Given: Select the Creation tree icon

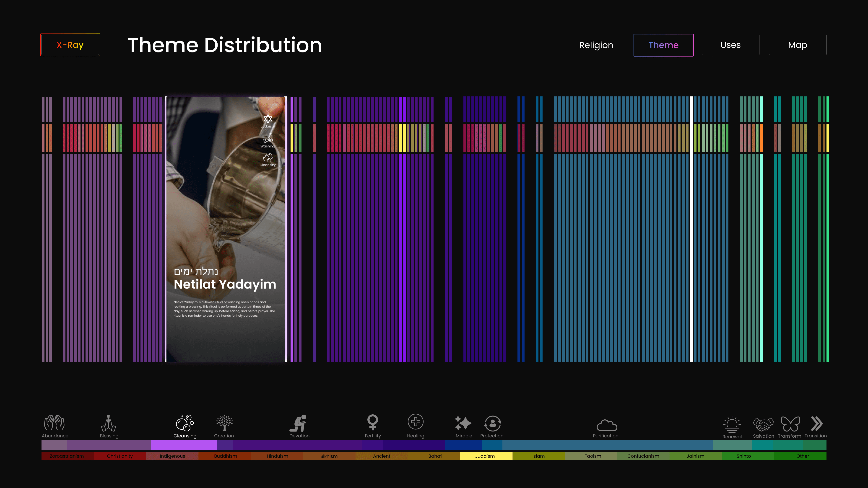Looking at the screenshot, I should pos(224,423).
